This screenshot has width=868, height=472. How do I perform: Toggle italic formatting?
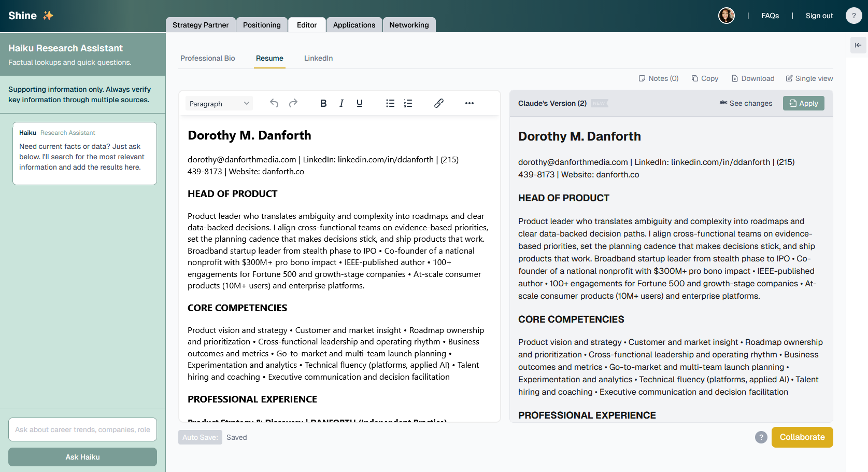pos(341,103)
